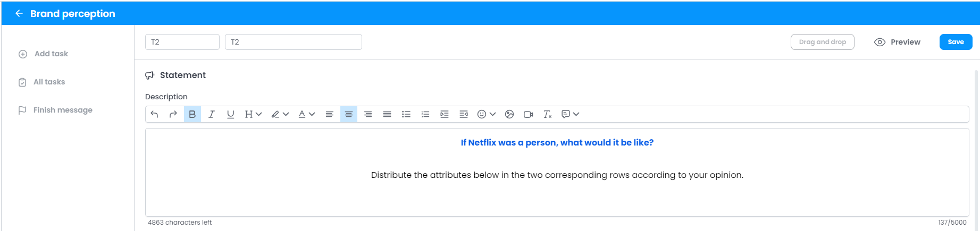Click the first T2 input field
This screenshot has height=231, width=980.
point(182,42)
